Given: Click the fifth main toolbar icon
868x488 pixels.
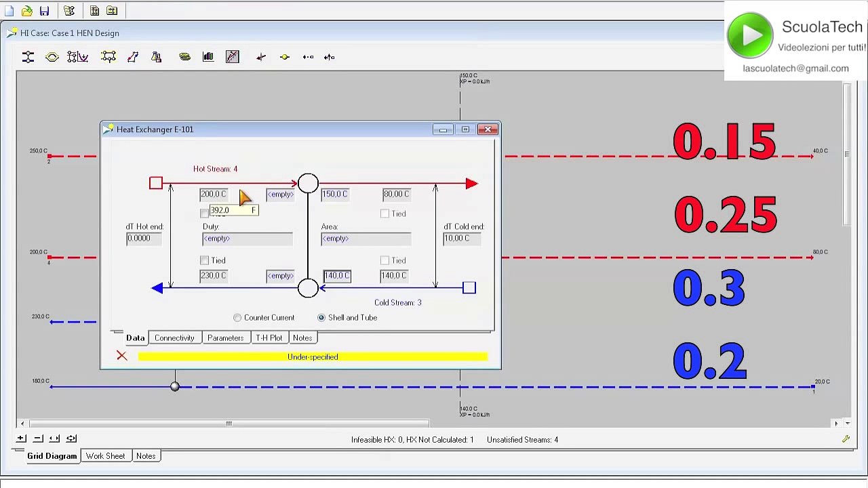Looking at the screenshot, I should (x=94, y=11).
